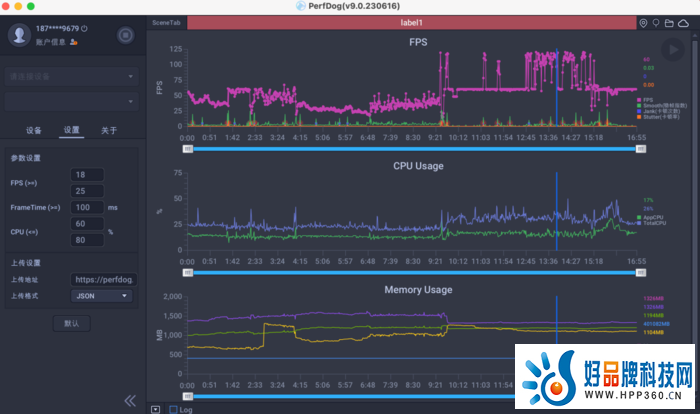Screen dimensions: 700x414
Task: Click the 参数设置 section heading
Action: coord(25,158)
